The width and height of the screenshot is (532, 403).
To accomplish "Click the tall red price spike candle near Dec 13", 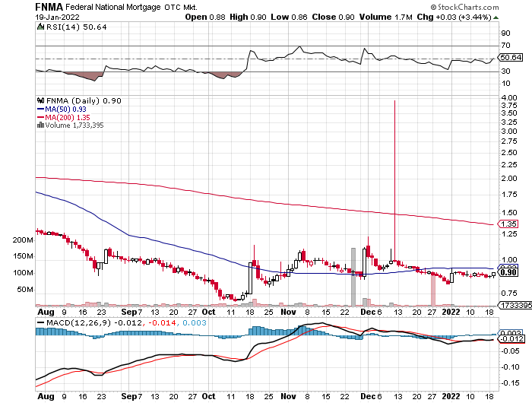I will click(x=394, y=180).
